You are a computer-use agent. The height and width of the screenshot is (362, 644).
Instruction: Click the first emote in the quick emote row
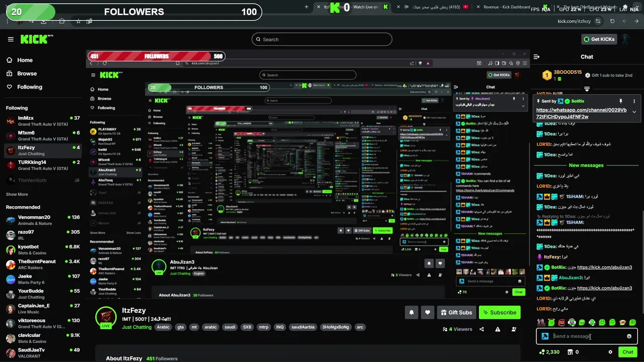541,322
